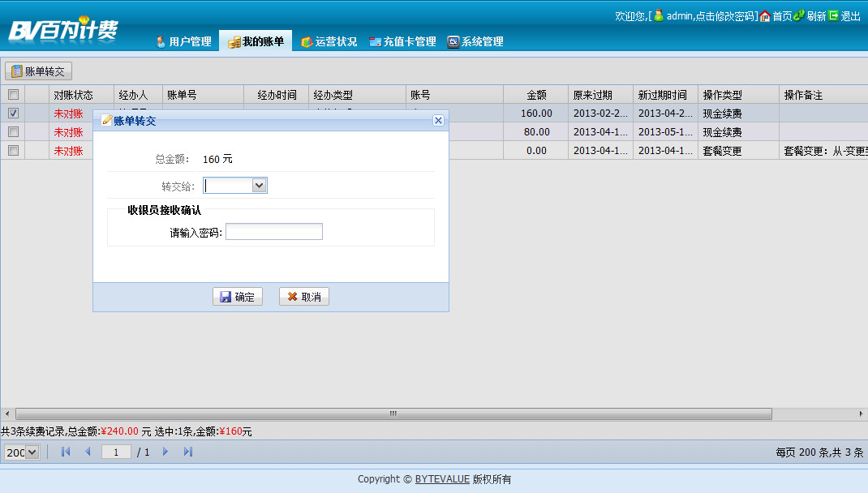Screen dimensions: 868x493
Task: Uncheck the first row checkbox
Action: tap(13, 114)
